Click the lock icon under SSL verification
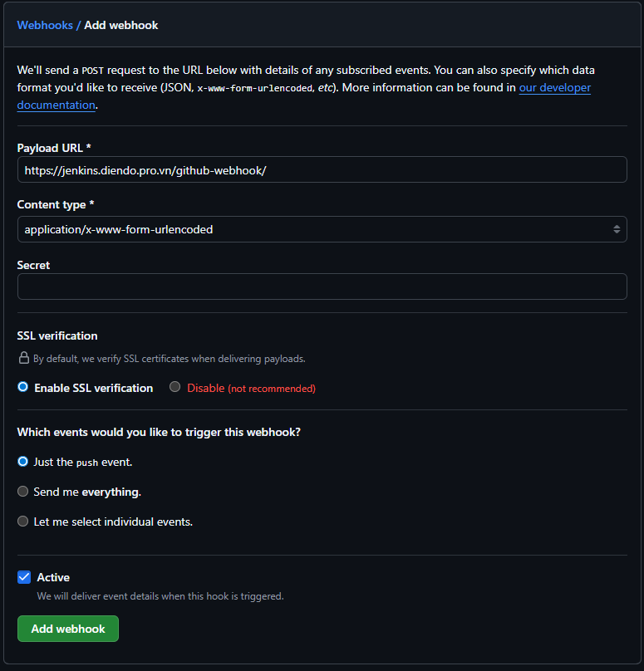 coord(24,359)
